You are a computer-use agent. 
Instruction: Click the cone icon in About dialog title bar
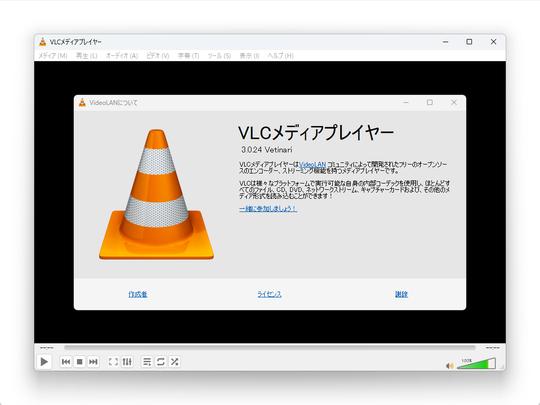pyautogui.click(x=82, y=102)
